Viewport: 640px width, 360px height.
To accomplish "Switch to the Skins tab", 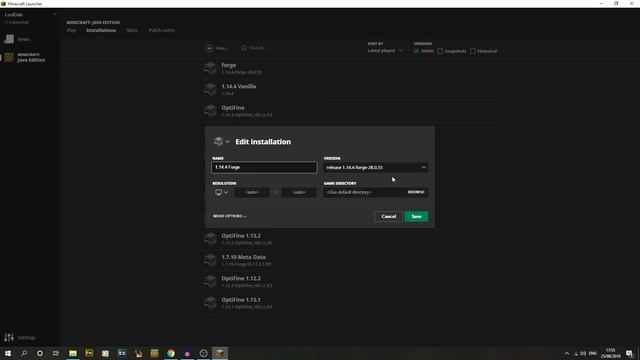I will pos(132,30).
